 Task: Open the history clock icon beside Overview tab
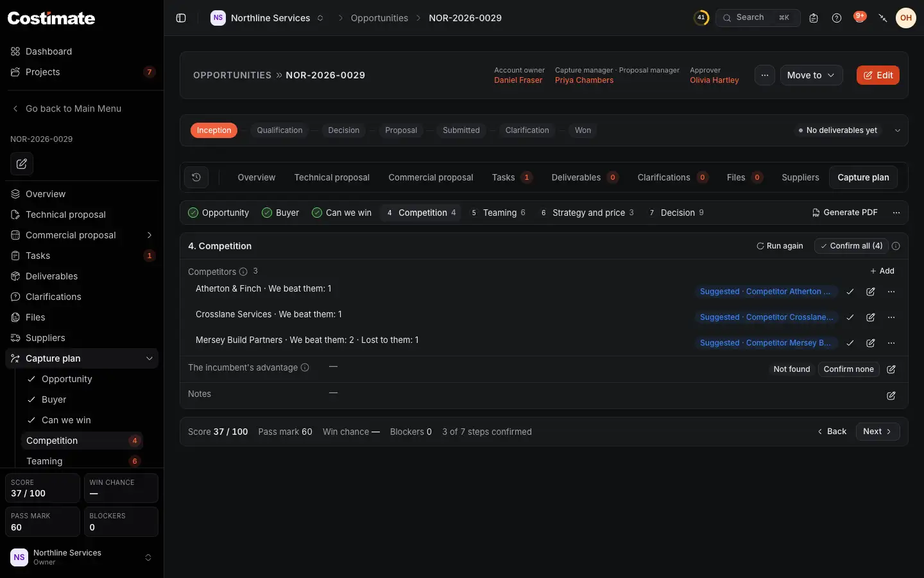[196, 177]
